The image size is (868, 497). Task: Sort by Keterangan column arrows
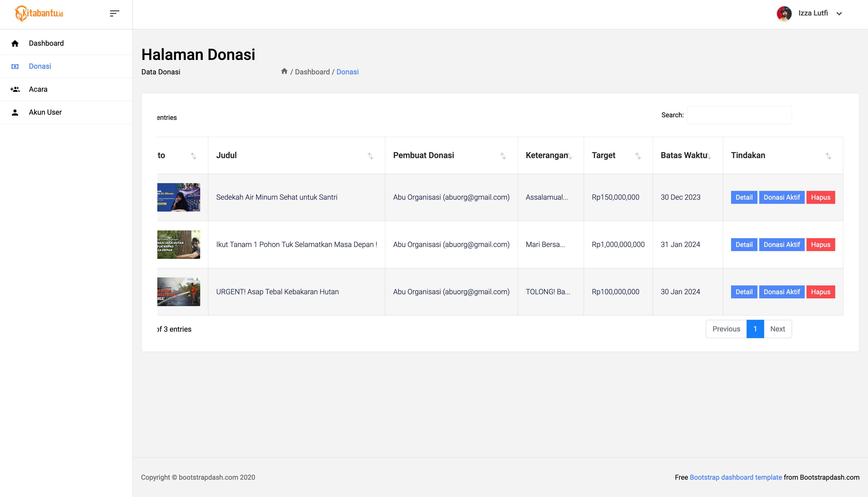coord(570,156)
